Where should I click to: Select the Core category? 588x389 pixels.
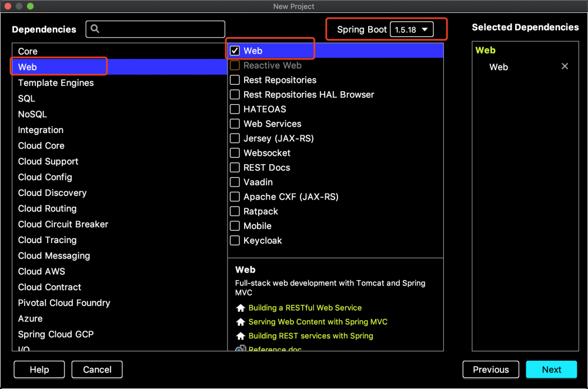[119, 51]
